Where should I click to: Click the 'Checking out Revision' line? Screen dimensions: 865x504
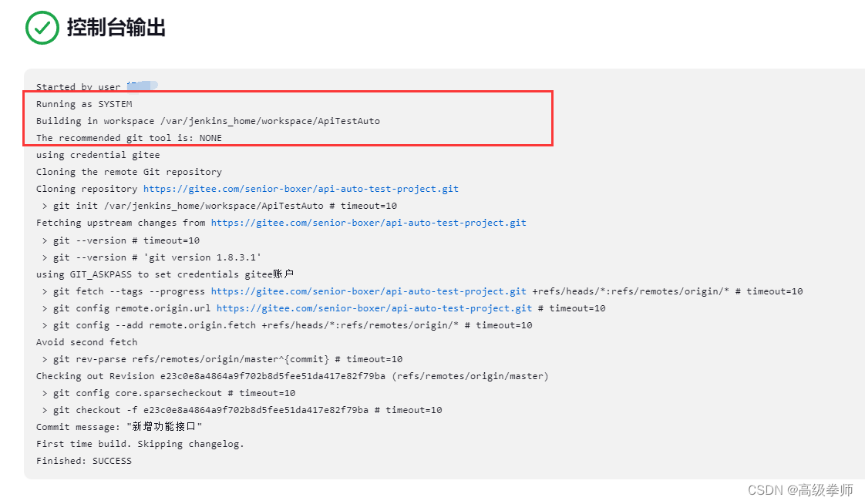(x=292, y=376)
